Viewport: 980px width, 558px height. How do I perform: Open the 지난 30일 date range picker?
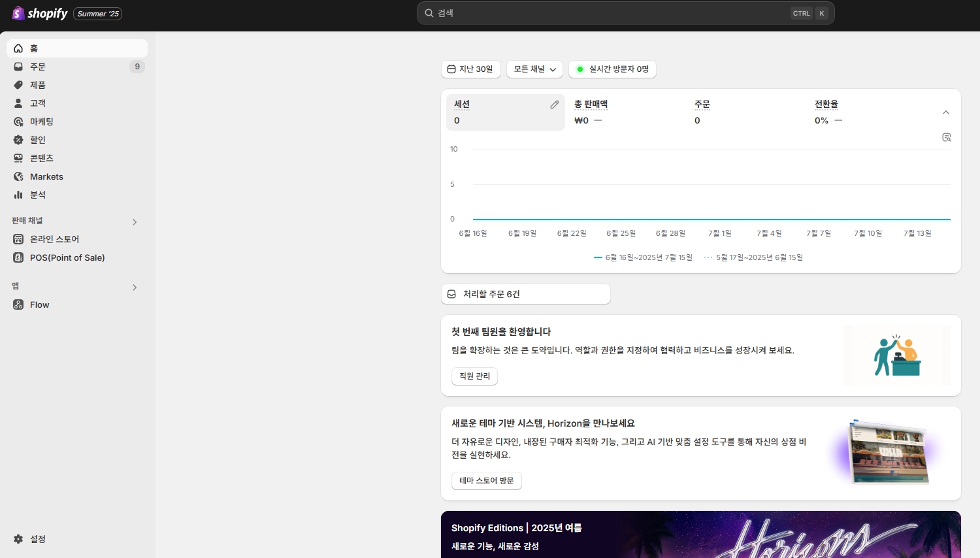pyautogui.click(x=470, y=69)
